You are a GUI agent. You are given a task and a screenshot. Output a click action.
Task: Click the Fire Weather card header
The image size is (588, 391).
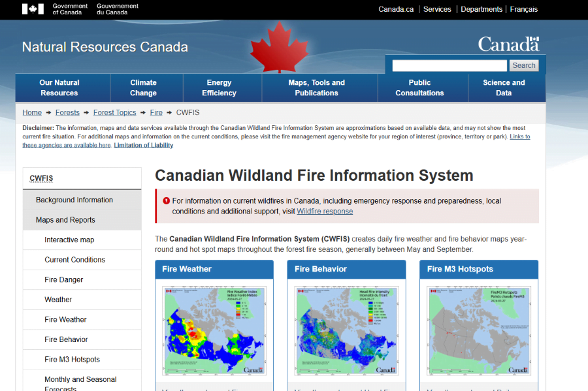(214, 269)
